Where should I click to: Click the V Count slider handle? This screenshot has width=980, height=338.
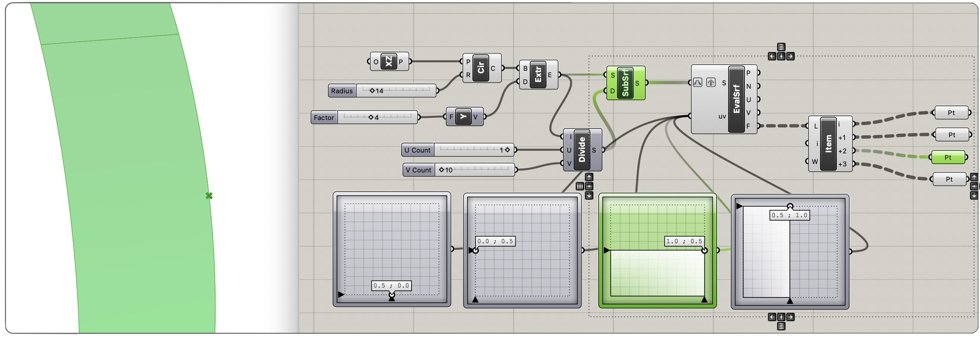point(441,170)
